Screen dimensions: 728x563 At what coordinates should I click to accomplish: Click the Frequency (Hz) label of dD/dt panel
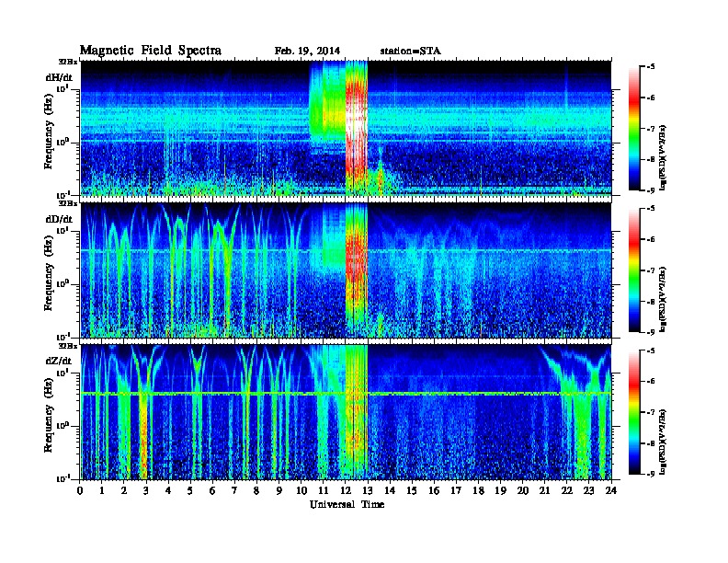[49, 274]
